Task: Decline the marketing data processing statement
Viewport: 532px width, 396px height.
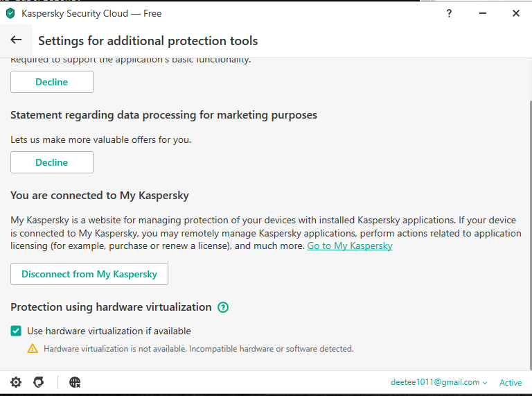Action: [52, 162]
